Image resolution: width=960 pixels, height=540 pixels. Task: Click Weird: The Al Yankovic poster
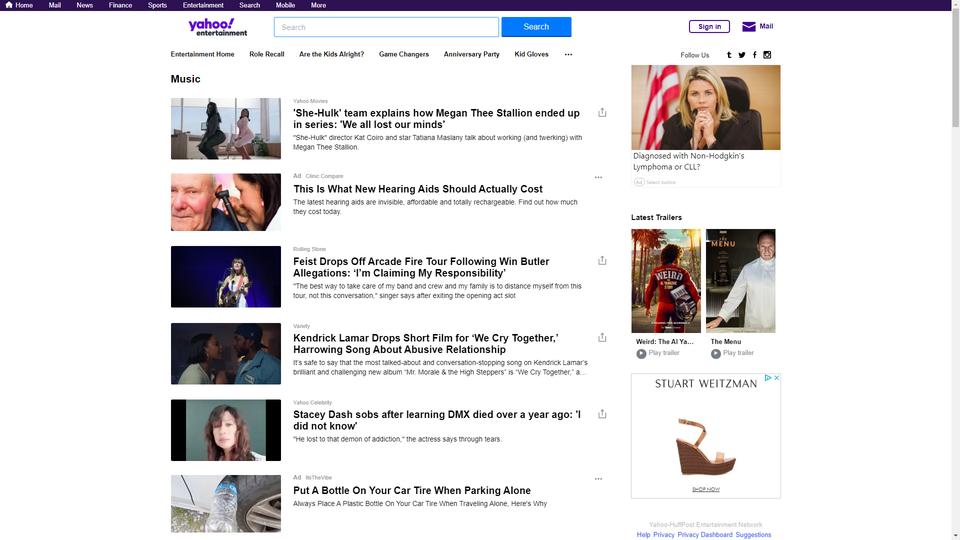[666, 281]
